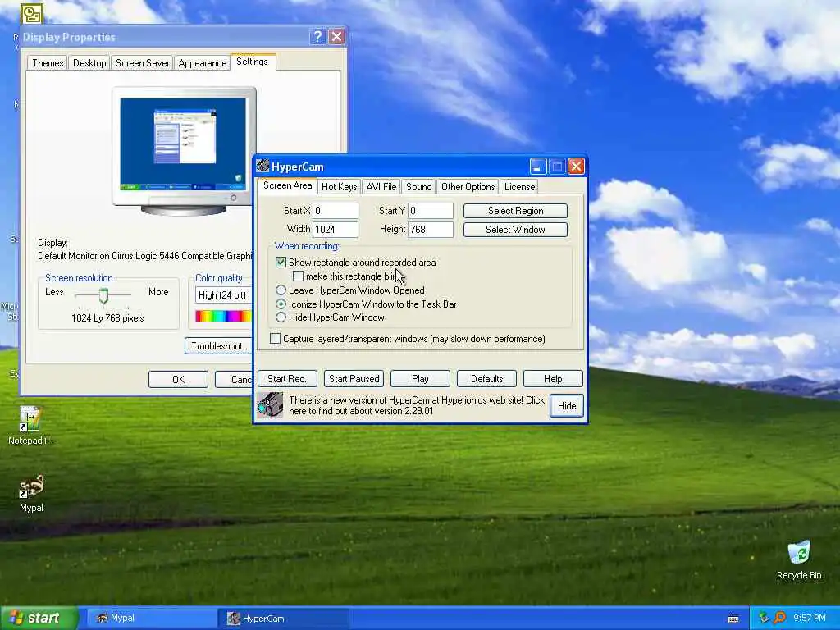Viewport: 840px width, 630px height.
Task: Click the color quality rainbow preview bar
Action: [x=224, y=316]
